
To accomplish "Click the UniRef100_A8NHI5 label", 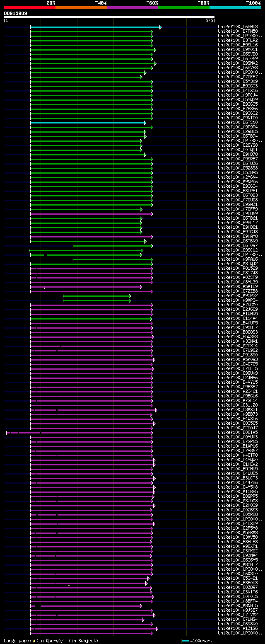I will click(238, 605).
